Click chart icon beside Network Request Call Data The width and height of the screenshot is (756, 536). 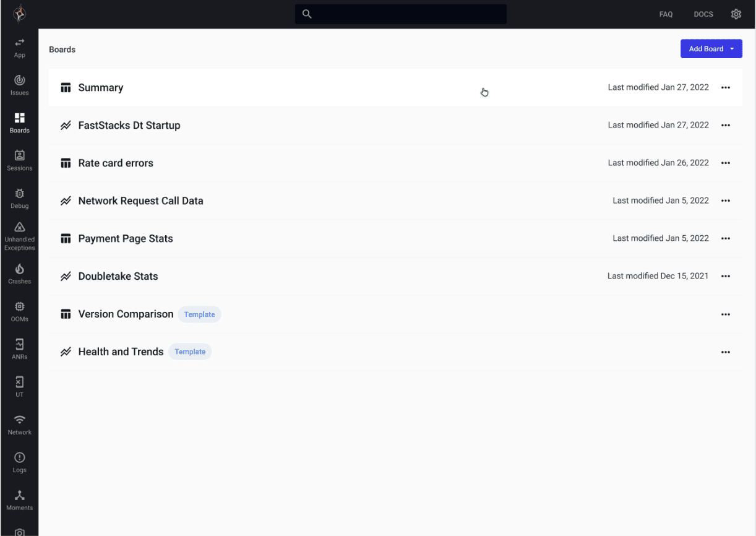(66, 201)
